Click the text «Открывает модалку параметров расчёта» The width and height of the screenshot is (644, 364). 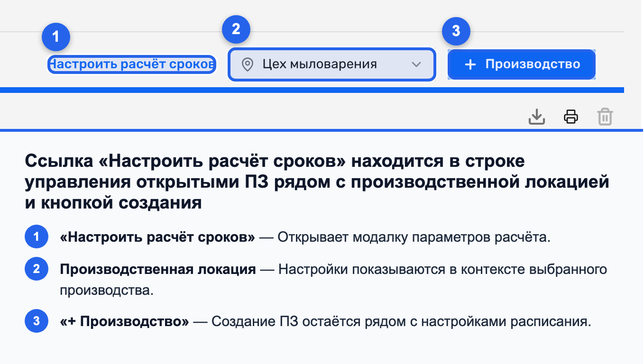pos(414,237)
